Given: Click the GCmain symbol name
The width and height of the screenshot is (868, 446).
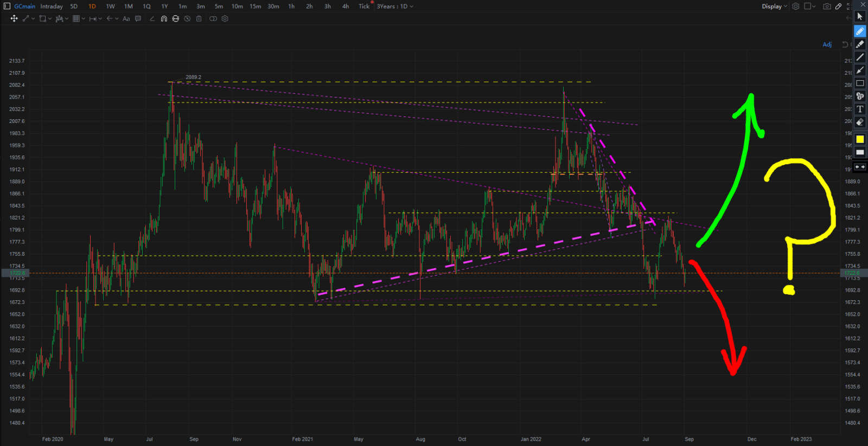Looking at the screenshot, I should click(x=25, y=7).
